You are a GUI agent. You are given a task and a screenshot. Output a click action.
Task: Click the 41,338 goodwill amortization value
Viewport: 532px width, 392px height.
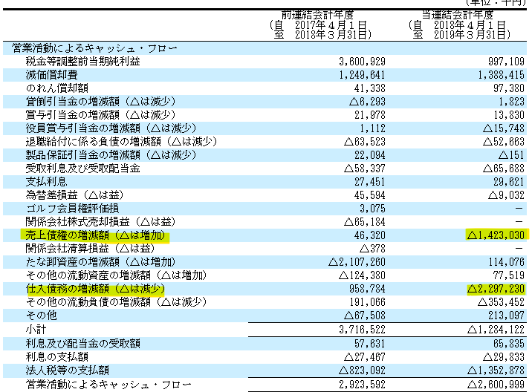(x=370, y=88)
